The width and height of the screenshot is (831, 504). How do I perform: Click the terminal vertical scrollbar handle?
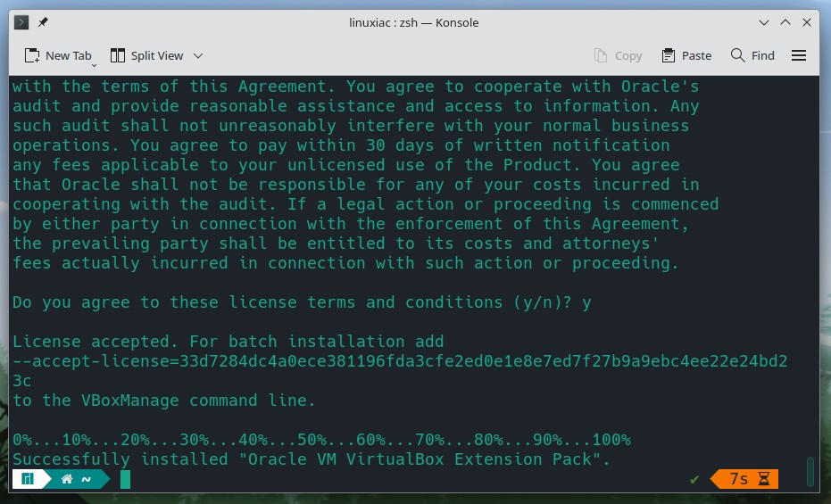[x=810, y=471]
